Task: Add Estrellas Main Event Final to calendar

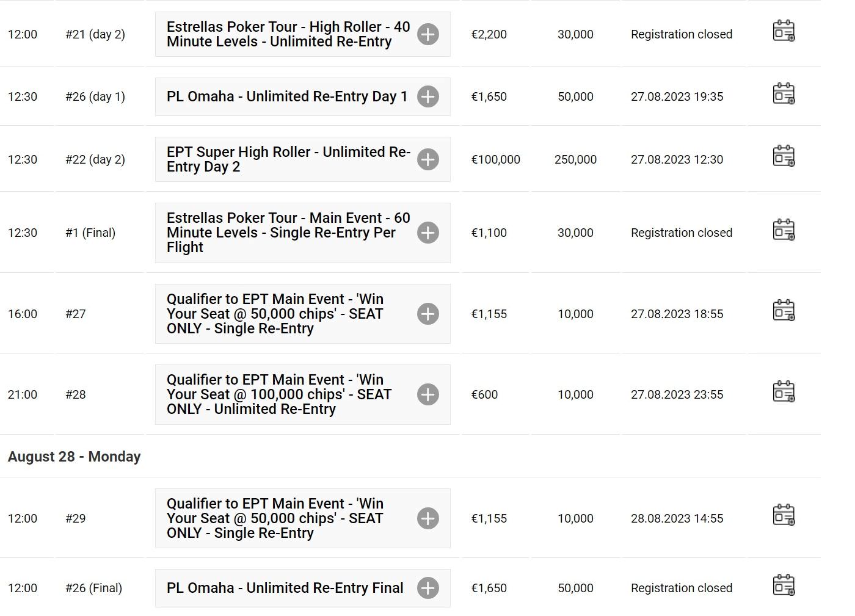Action: click(x=784, y=230)
